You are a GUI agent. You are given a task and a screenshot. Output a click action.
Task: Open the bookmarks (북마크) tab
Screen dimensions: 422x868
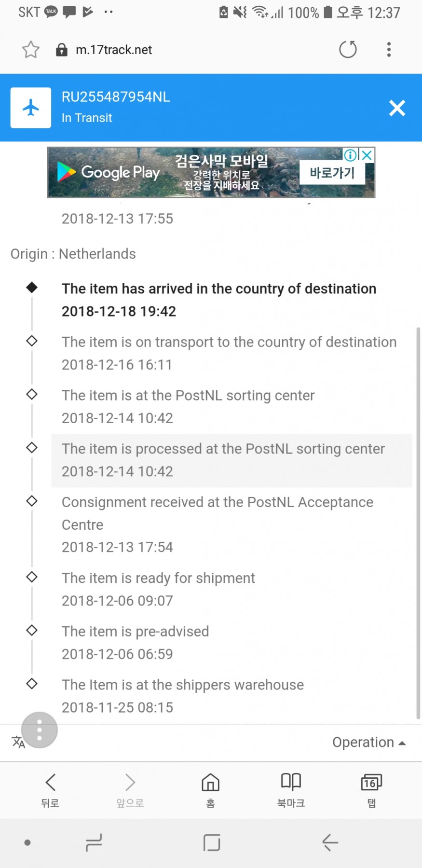(x=291, y=789)
